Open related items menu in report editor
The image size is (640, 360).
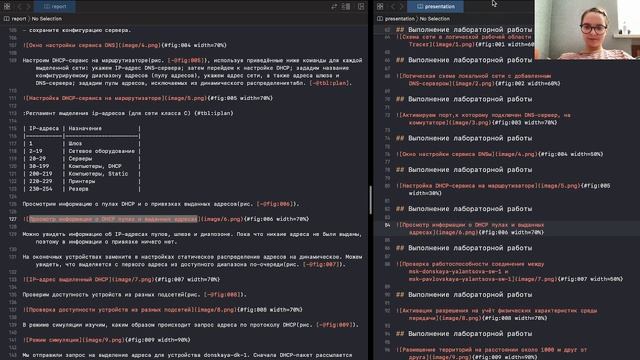(7, 6)
